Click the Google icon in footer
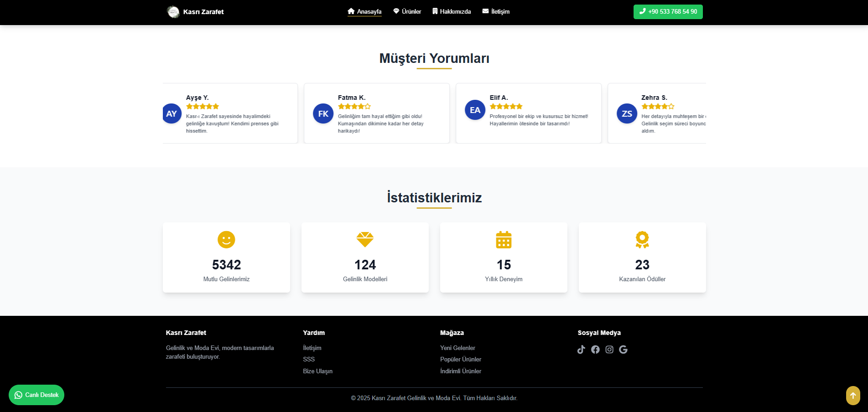The image size is (868, 412). click(624, 350)
